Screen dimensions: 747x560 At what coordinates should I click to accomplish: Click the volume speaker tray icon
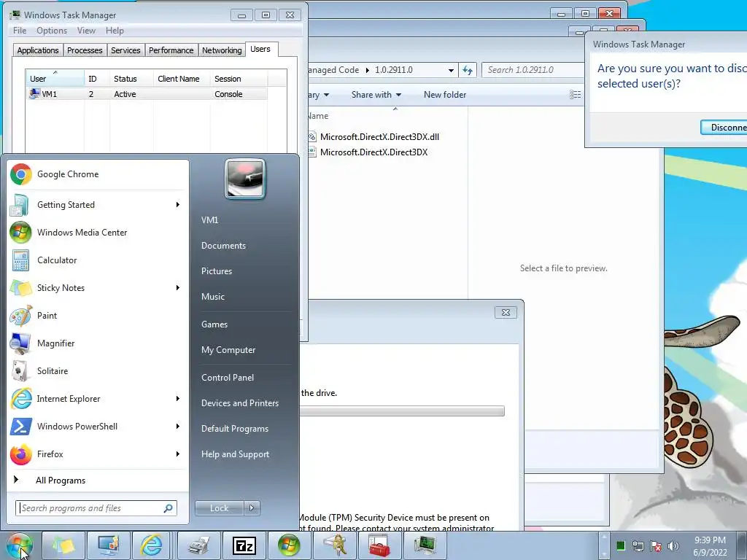673,546
